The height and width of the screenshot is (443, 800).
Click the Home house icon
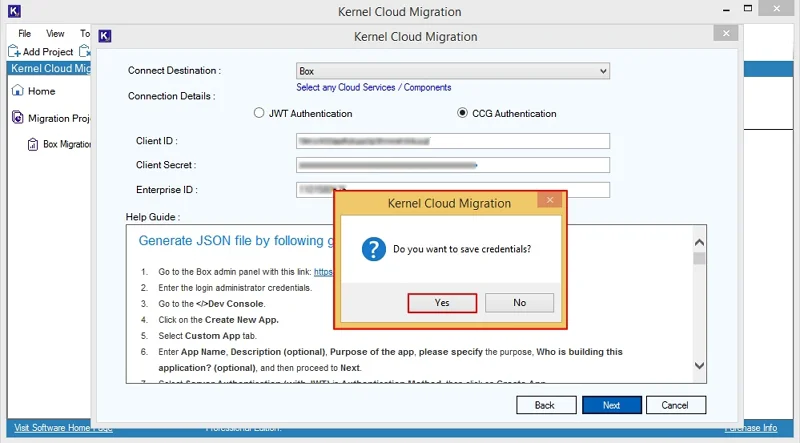pyautogui.click(x=17, y=90)
